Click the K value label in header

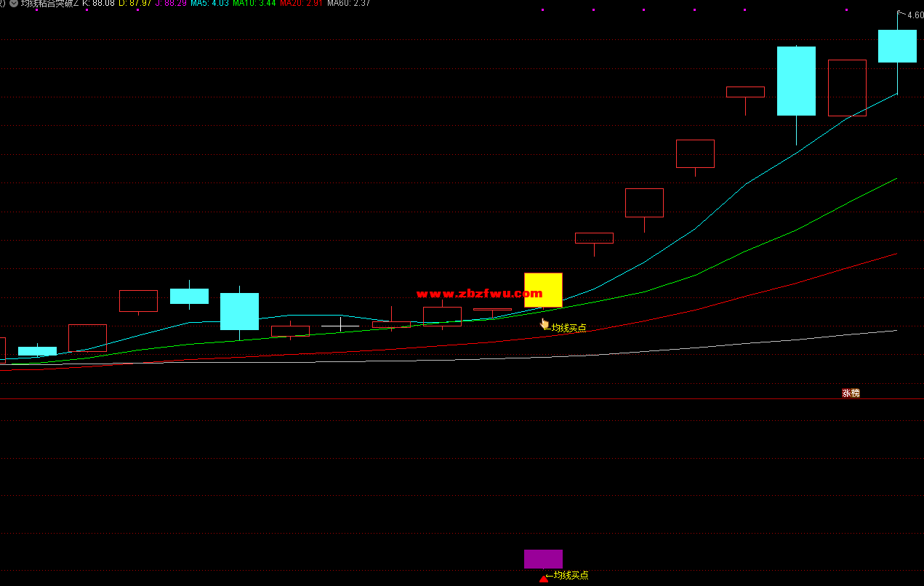point(98,3)
